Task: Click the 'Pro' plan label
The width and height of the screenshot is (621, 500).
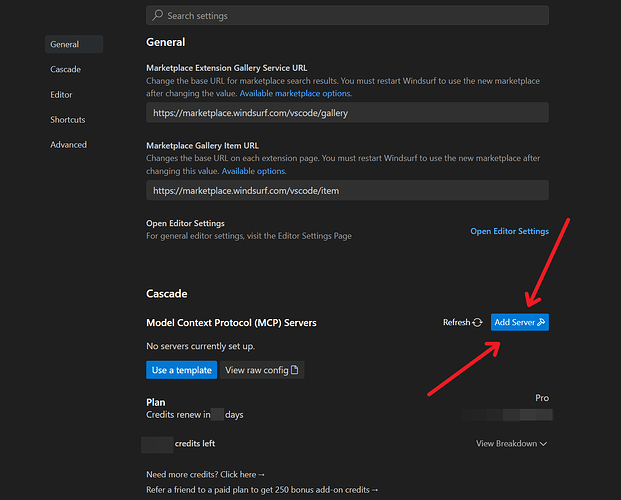Action: point(542,398)
